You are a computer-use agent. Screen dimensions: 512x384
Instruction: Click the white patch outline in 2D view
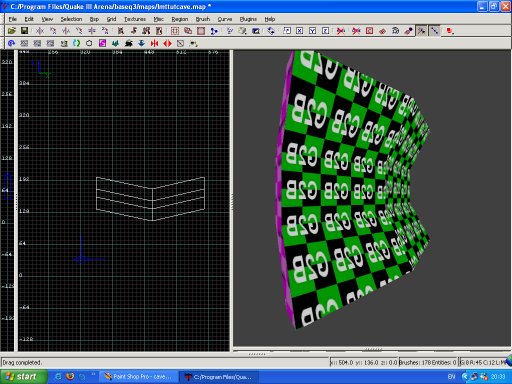point(150,199)
